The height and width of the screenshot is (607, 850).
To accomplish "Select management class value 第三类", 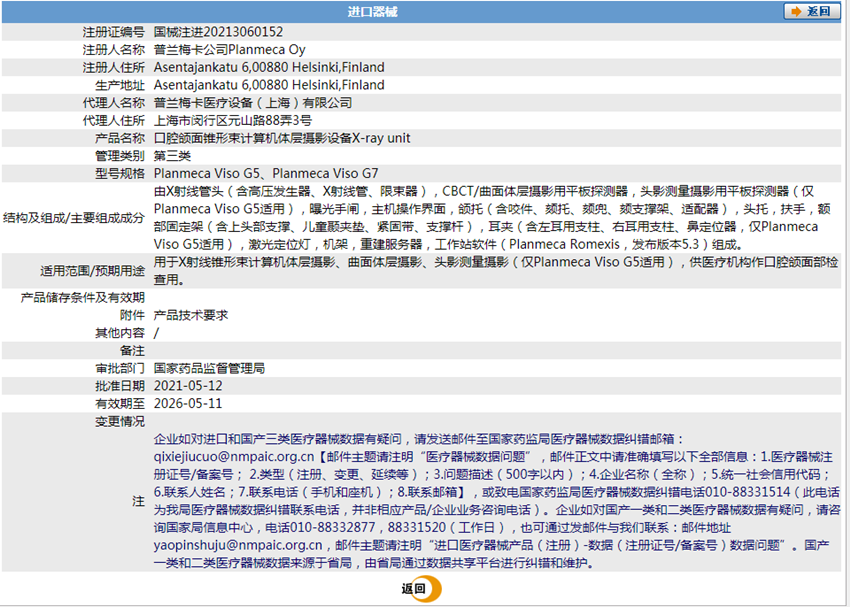I will pyautogui.click(x=172, y=156).
